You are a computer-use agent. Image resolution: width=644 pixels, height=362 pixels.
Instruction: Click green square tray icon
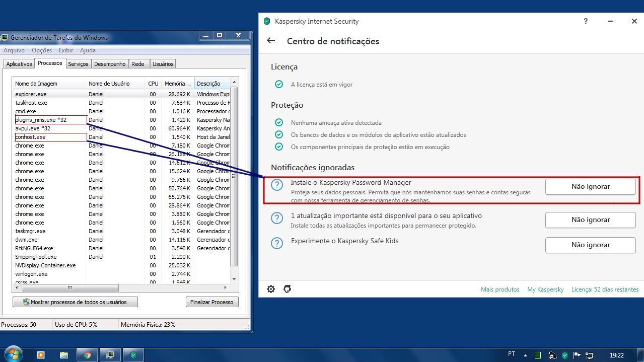pyautogui.click(x=538, y=355)
